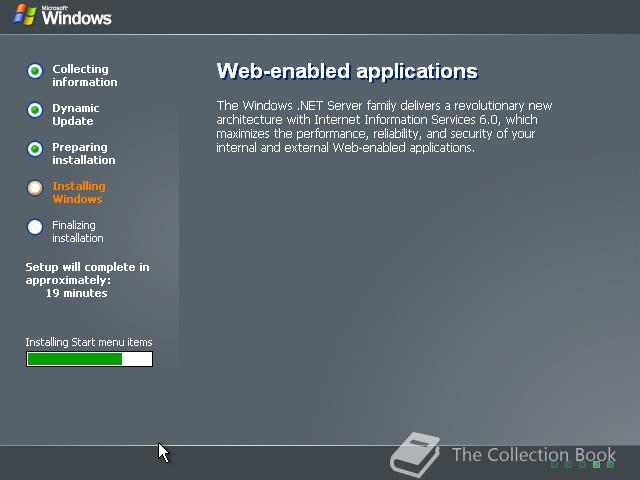Click the 'Dynamic Update' label

[x=76, y=114]
